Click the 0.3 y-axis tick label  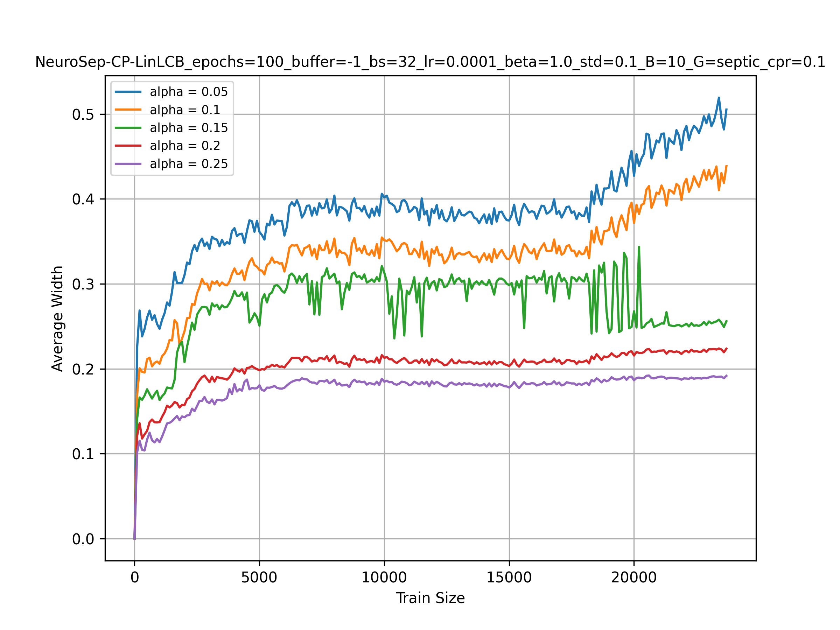click(x=83, y=285)
